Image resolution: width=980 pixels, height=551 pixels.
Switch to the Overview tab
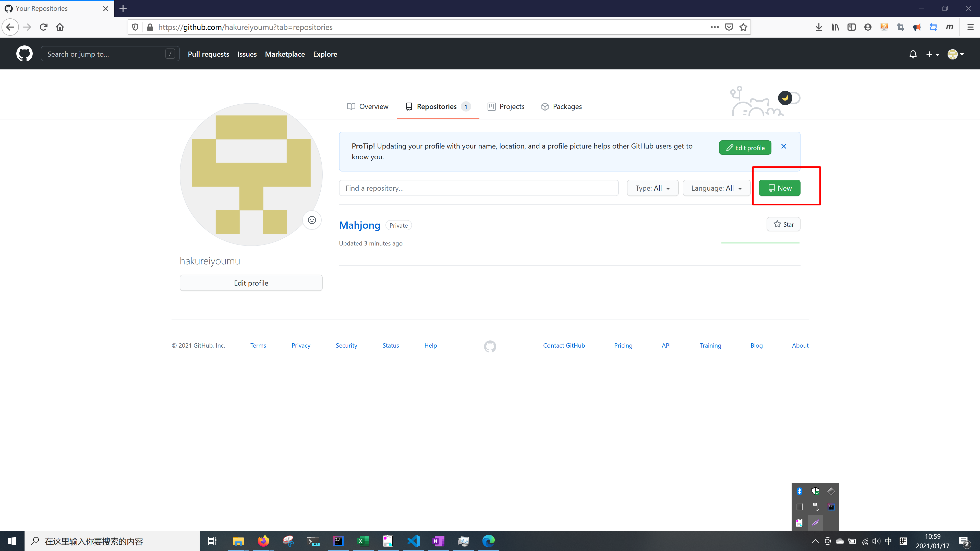click(x=368, y=106)
